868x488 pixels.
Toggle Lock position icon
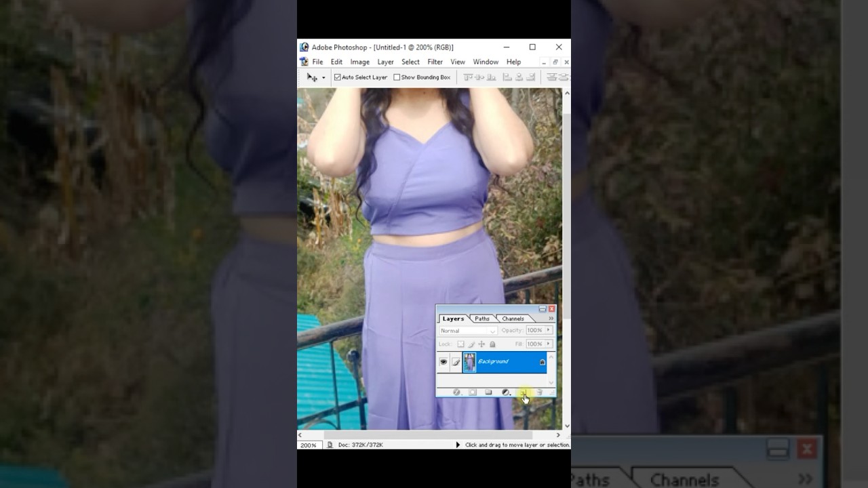click(481, 344)
